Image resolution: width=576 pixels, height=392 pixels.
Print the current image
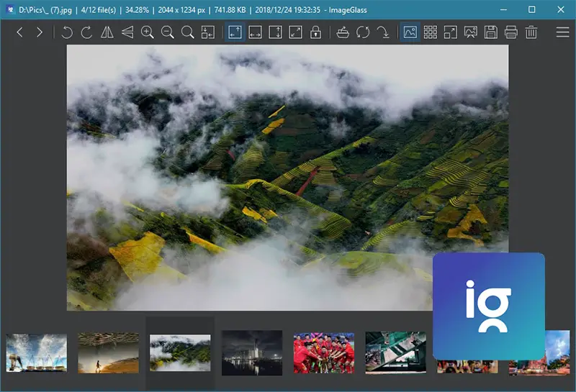point(511,32)
